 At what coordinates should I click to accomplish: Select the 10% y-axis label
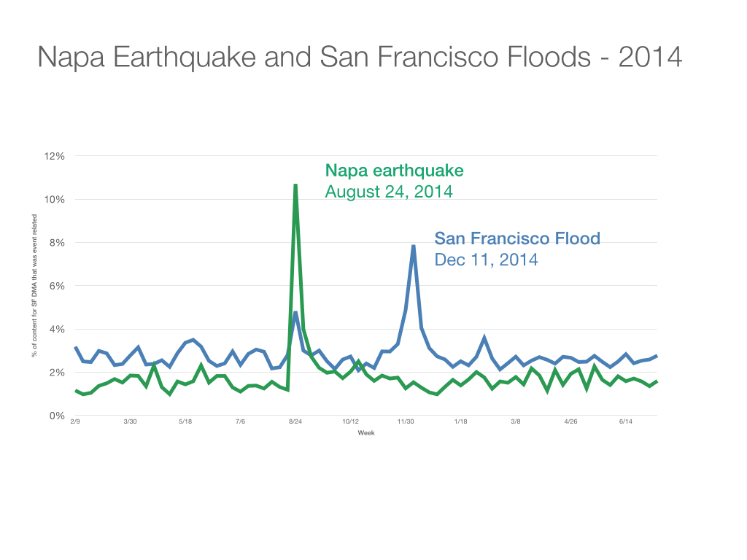point(54,200)
